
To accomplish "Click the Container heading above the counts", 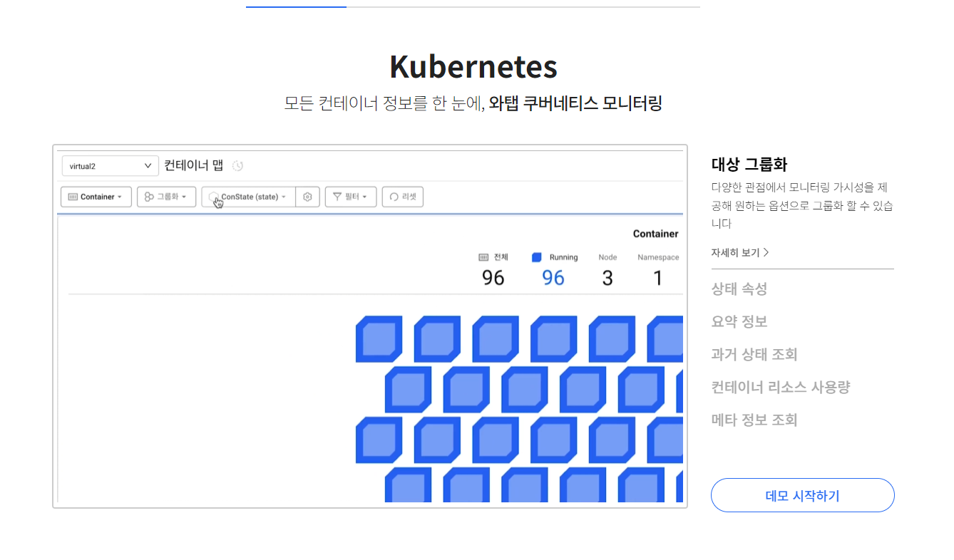I will click(656, 234).
